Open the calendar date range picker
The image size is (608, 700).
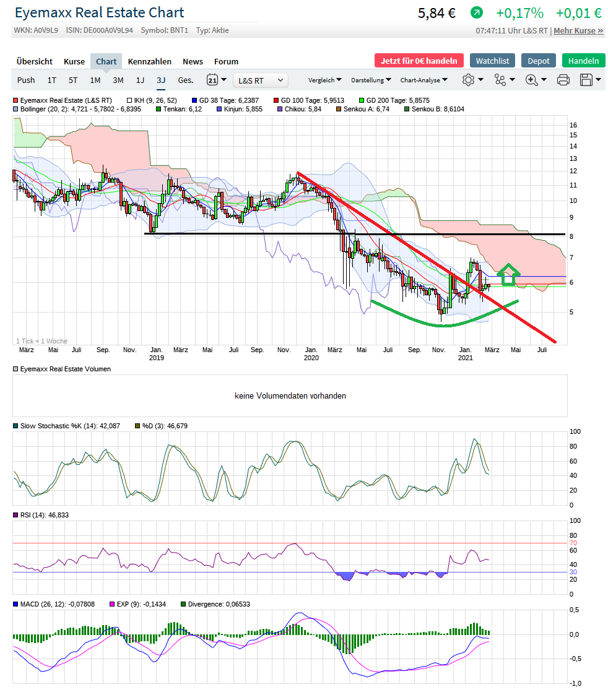coord(212,80)
